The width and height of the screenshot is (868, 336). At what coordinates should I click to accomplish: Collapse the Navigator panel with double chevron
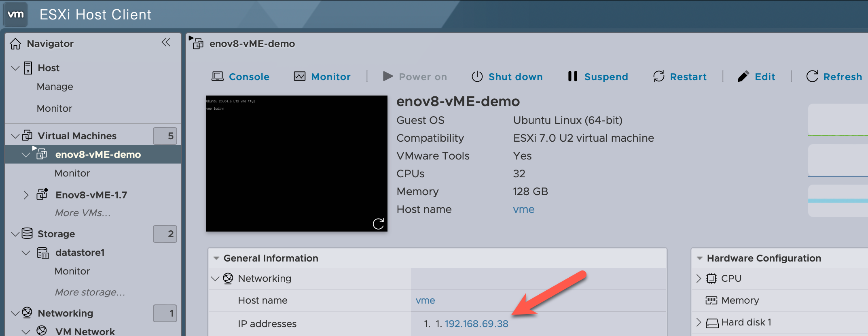coord(166,42)
